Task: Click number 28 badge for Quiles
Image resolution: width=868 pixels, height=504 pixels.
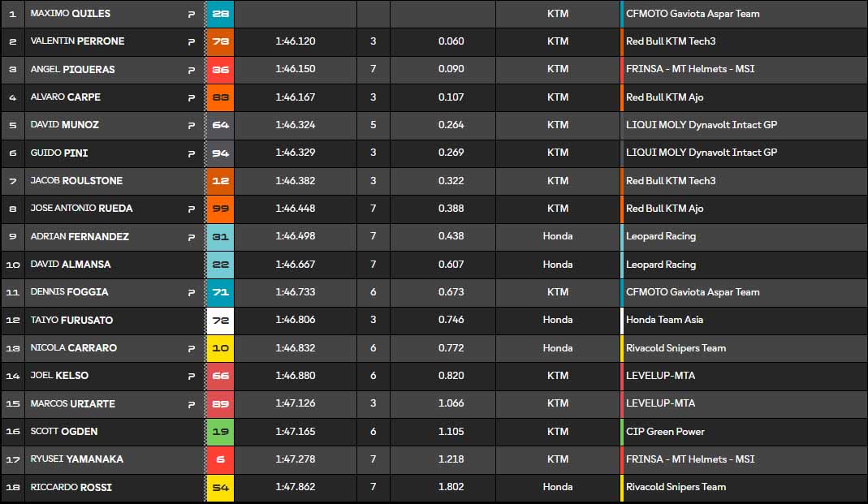Action: [x=220, y=14]
